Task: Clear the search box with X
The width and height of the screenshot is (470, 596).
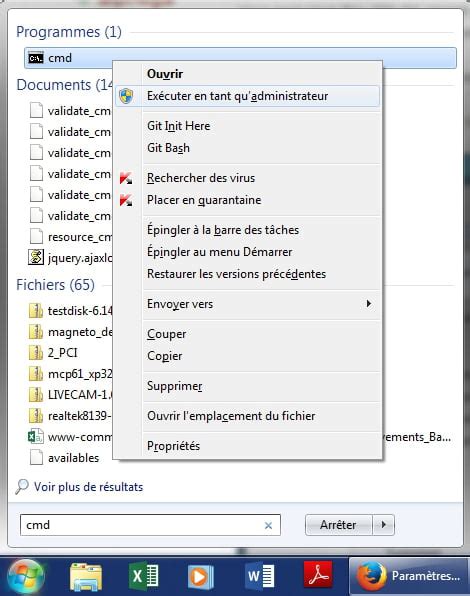Action: tap(268, 525)
